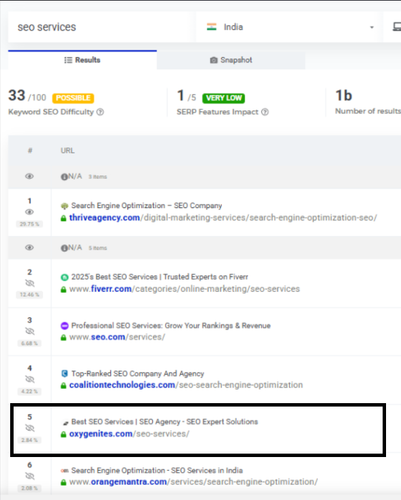Click the 29.75% share value for result 1

tap(29, 224)
